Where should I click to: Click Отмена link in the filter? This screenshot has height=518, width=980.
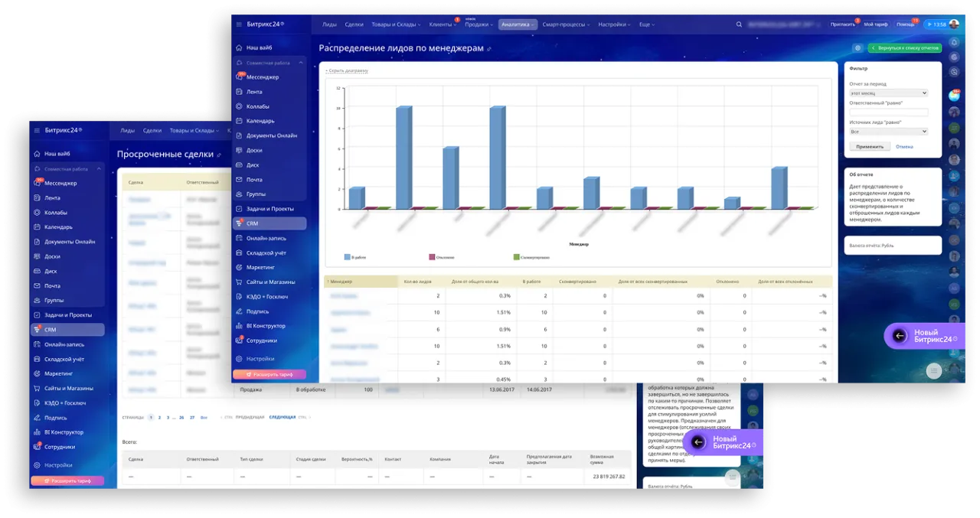click(904, 146)
